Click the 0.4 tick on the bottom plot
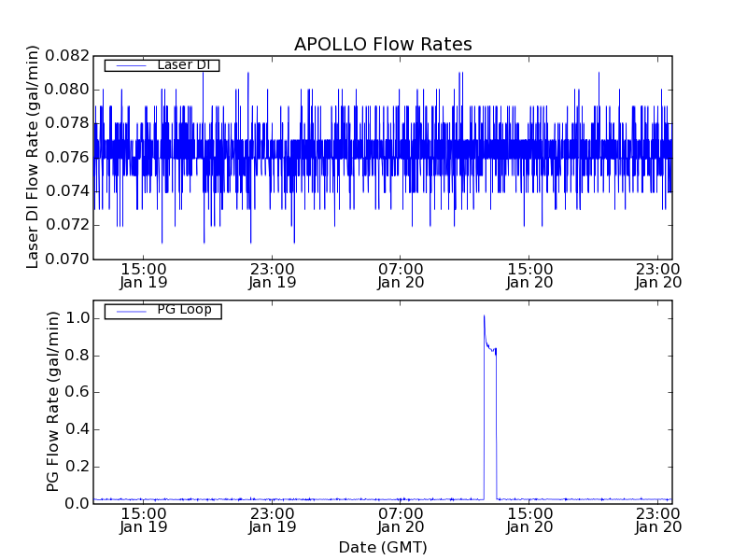 click(x=77, y=429)
